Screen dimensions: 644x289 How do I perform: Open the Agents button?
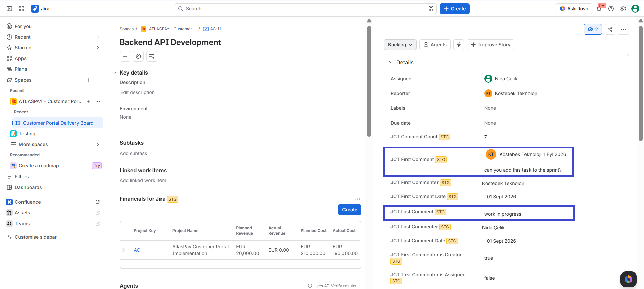[x=435, y=45]
